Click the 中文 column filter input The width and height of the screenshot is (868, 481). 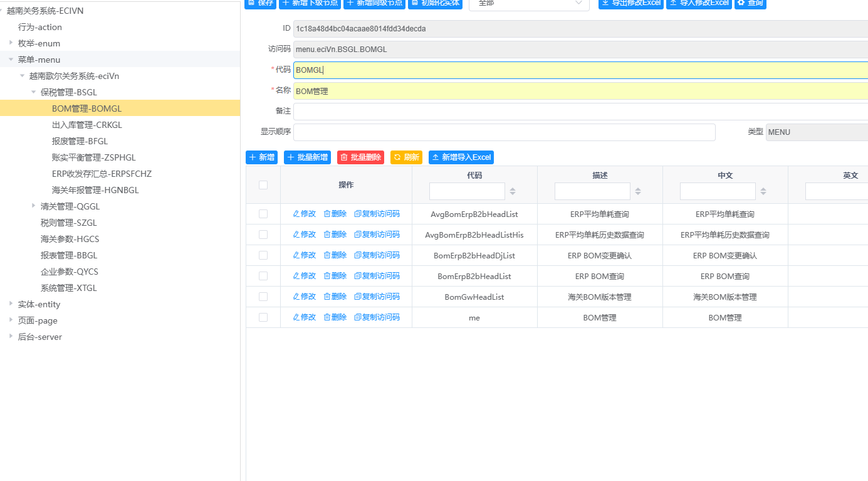click(x=718, y=191)
